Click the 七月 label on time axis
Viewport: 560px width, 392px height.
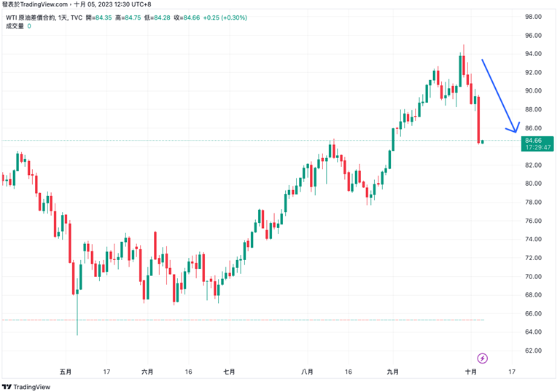[229, 372]
